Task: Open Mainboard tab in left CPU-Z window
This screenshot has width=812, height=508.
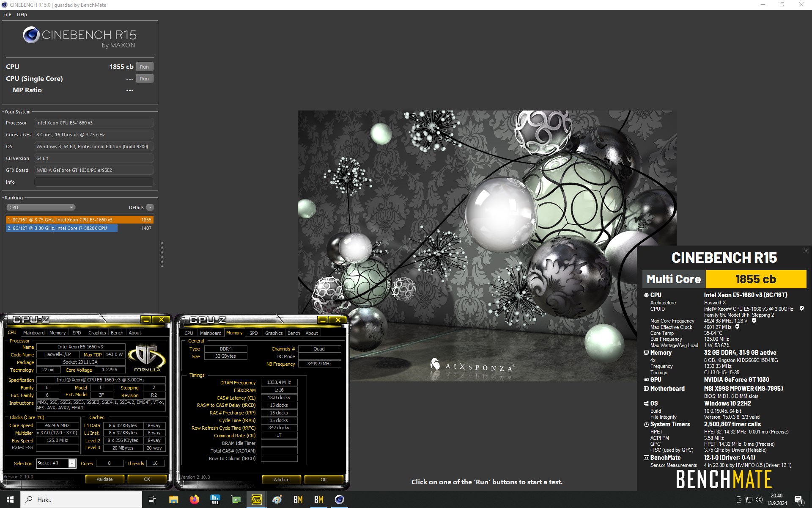Action: [34, 333]
